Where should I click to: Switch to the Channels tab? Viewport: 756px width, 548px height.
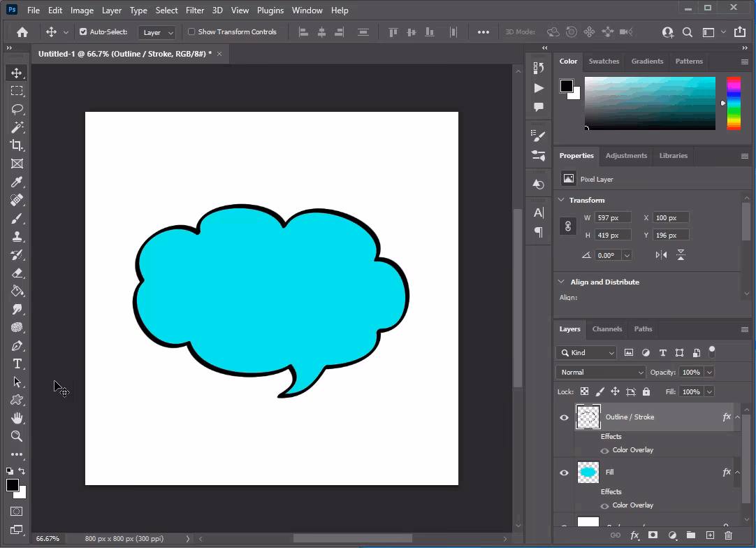pos(606,329)
